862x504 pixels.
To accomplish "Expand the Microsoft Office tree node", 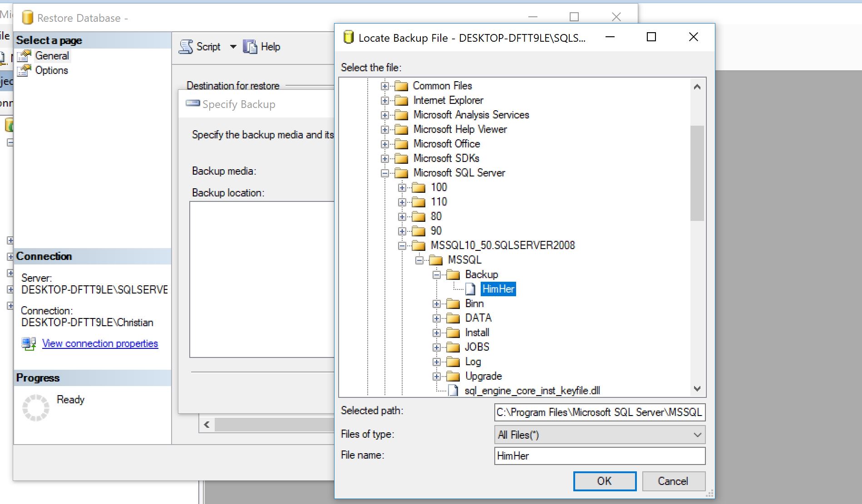I will [385, 144].
